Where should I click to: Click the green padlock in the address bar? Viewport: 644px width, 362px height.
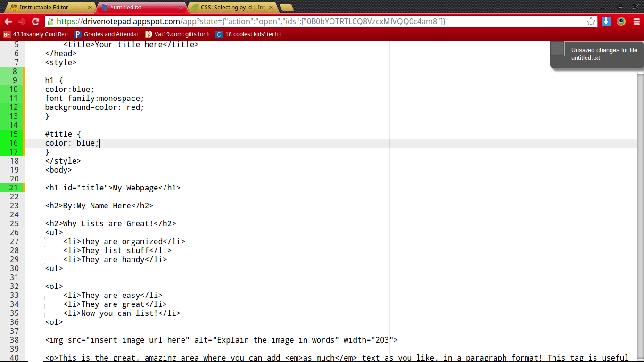click(51, 22)
